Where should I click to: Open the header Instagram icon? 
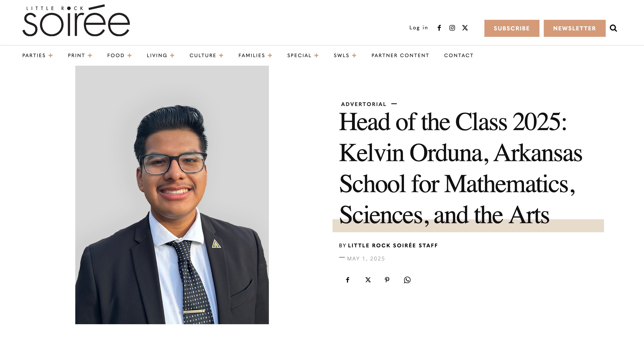click(452, 28)
